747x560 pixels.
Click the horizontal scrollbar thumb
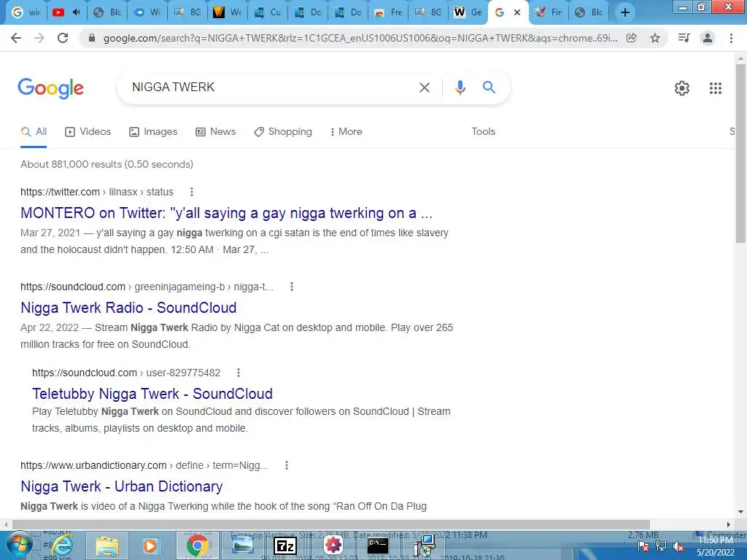[331, 524]
